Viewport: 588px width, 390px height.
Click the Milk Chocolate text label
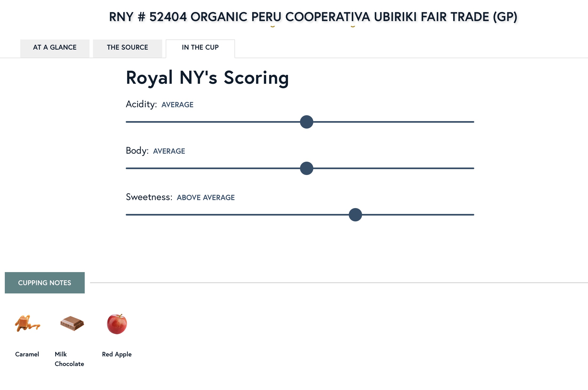pos(69,359)
